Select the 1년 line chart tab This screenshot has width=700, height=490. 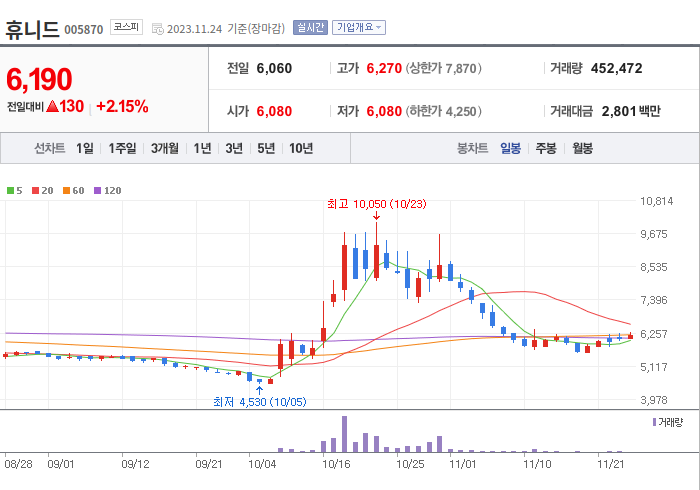coord(202,148)
